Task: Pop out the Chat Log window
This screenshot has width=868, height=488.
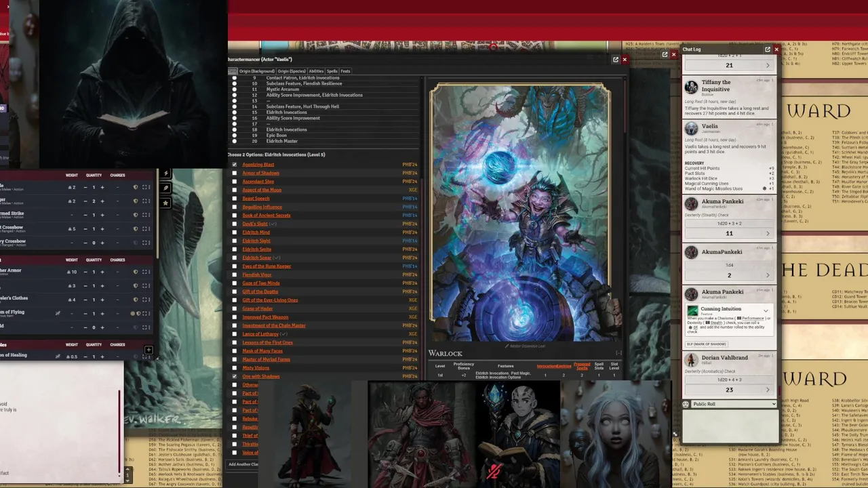Action: pos(768,49)
